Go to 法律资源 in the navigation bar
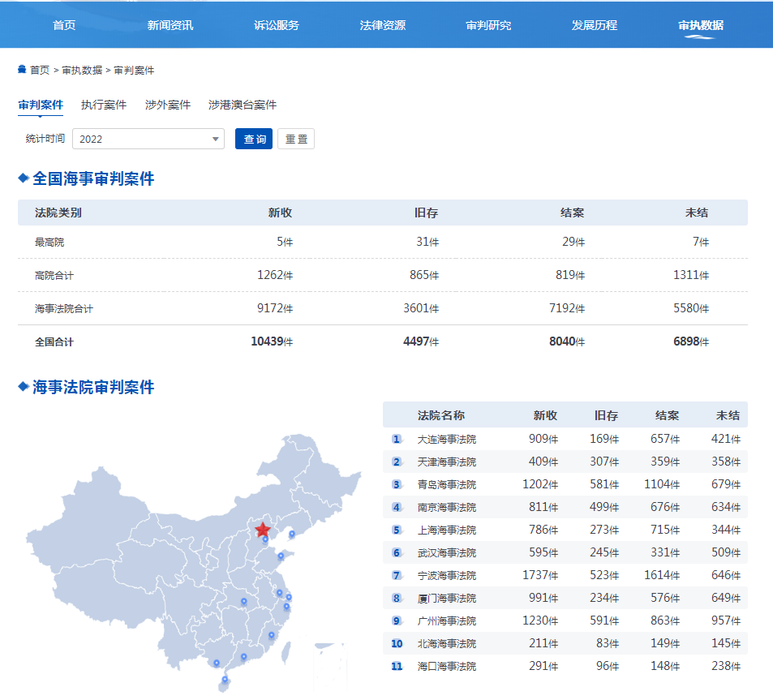Image resolution: width=773 pixels, height=700 pixels. point(383,25)
